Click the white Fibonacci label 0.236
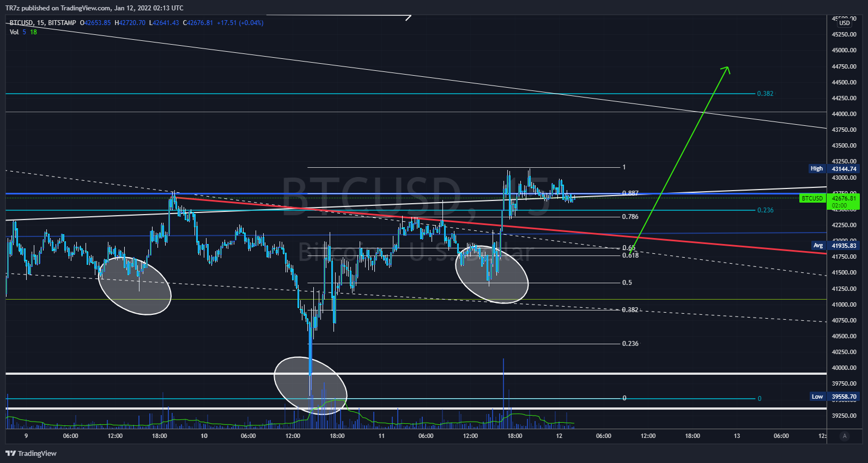Image resolution: width=868 pixels, height=463 pixels. tap(630, 344)
